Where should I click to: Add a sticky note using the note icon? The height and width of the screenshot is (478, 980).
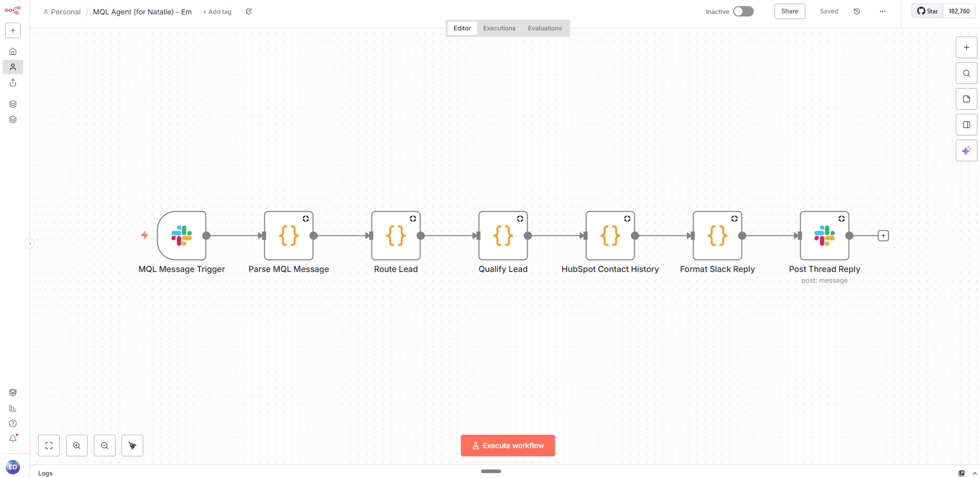click(x=967, y=99)
